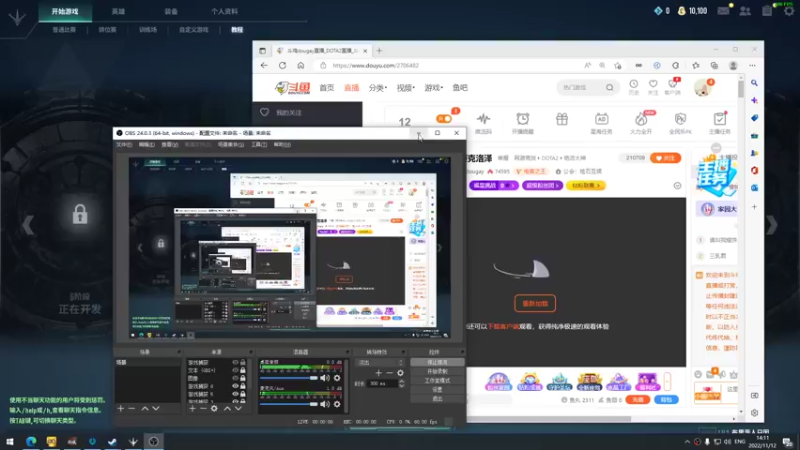Switch the orange toggle on Douyu toolbar

[x=444, y=119]
